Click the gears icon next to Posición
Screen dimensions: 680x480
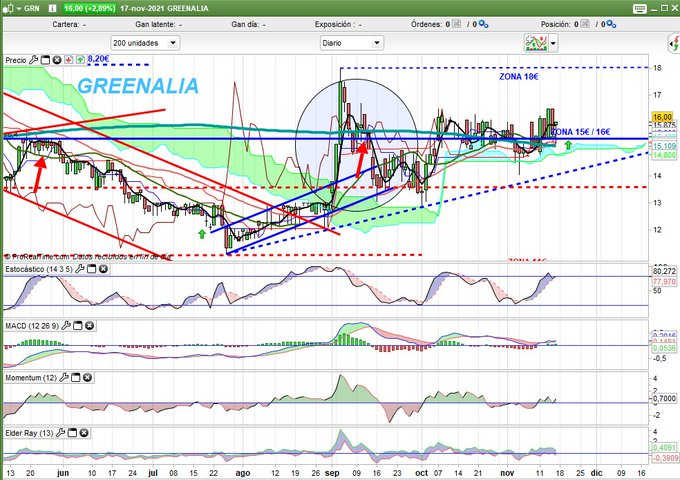pos(611,24)
